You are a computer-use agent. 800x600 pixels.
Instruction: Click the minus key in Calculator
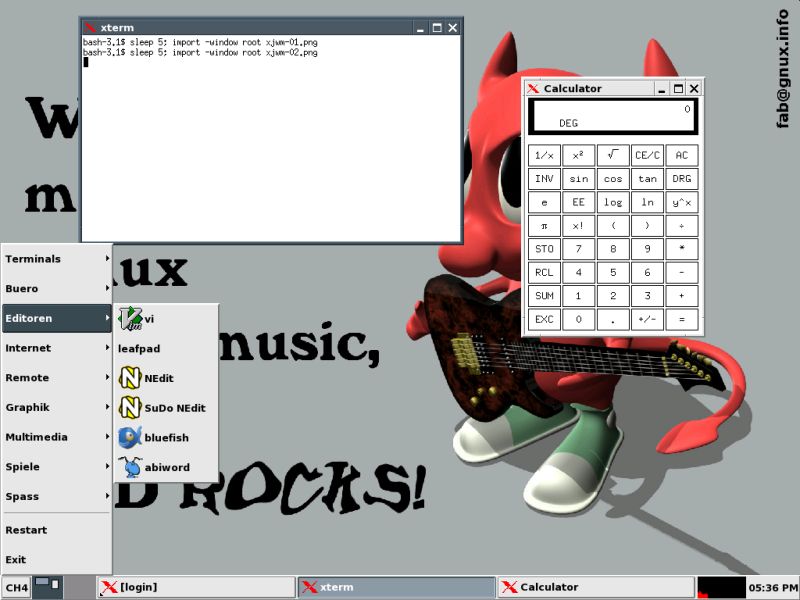click(x=682, y=272)
